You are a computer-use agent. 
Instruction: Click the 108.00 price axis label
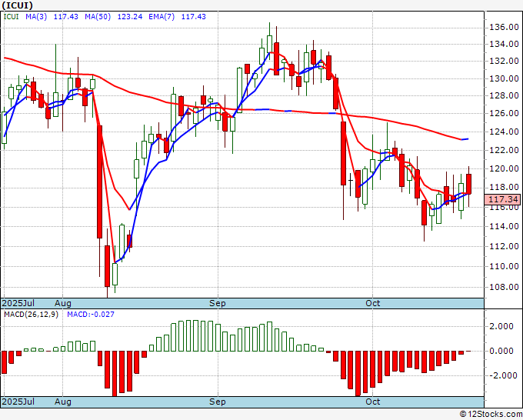tap(504, 287)
